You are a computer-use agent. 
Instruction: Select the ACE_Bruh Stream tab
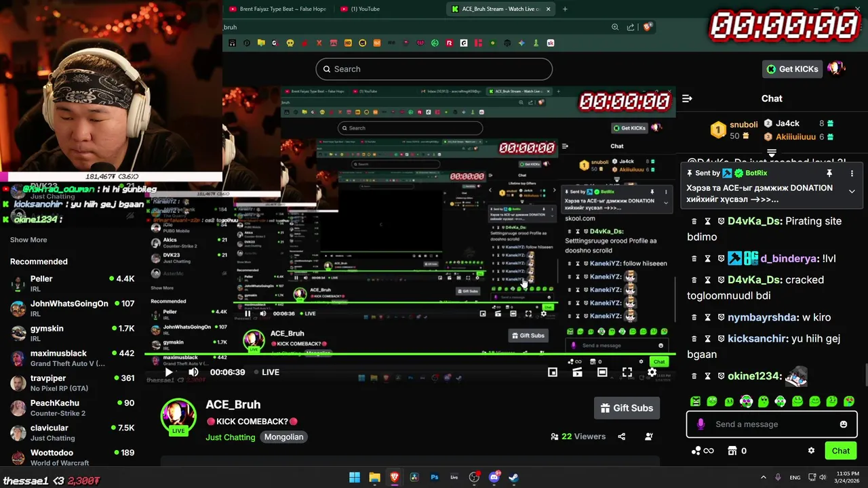coord(500,9)
